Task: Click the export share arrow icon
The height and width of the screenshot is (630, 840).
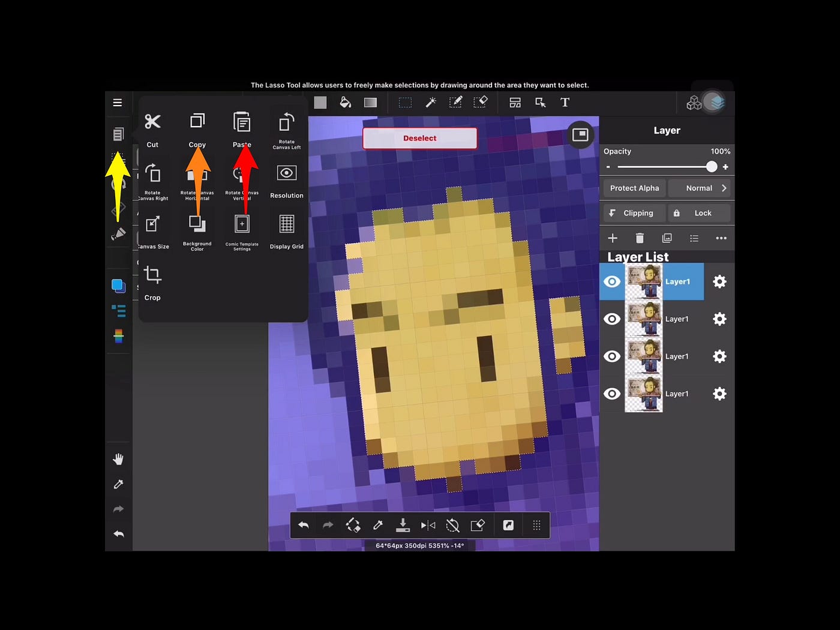Action: (x=508, y=525)
